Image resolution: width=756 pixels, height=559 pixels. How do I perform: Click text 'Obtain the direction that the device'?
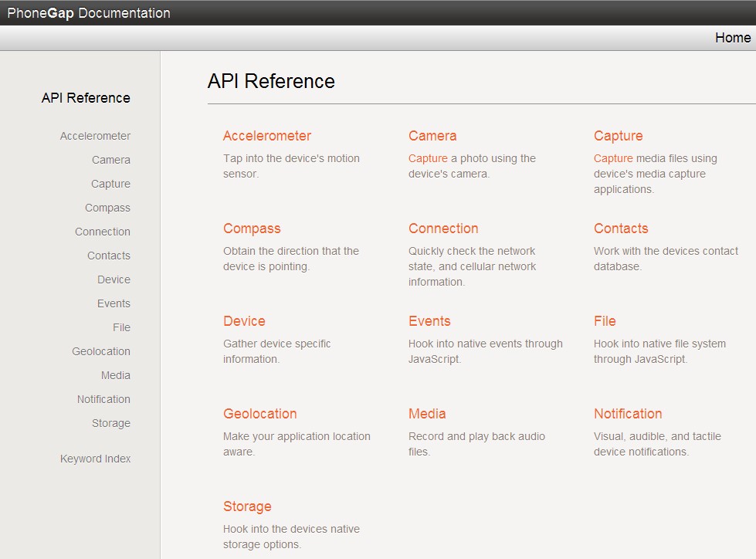(291, 259)
